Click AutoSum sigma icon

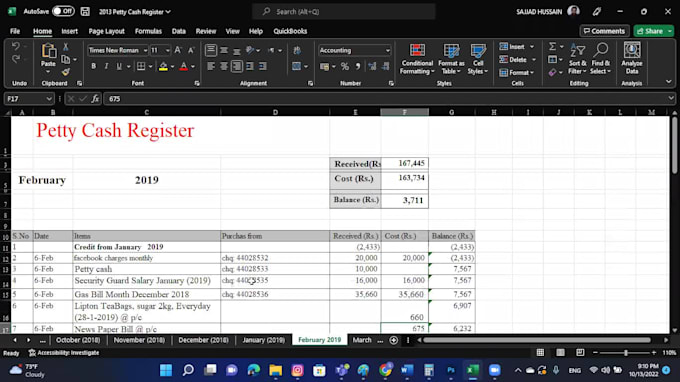(x=552, y=46)
